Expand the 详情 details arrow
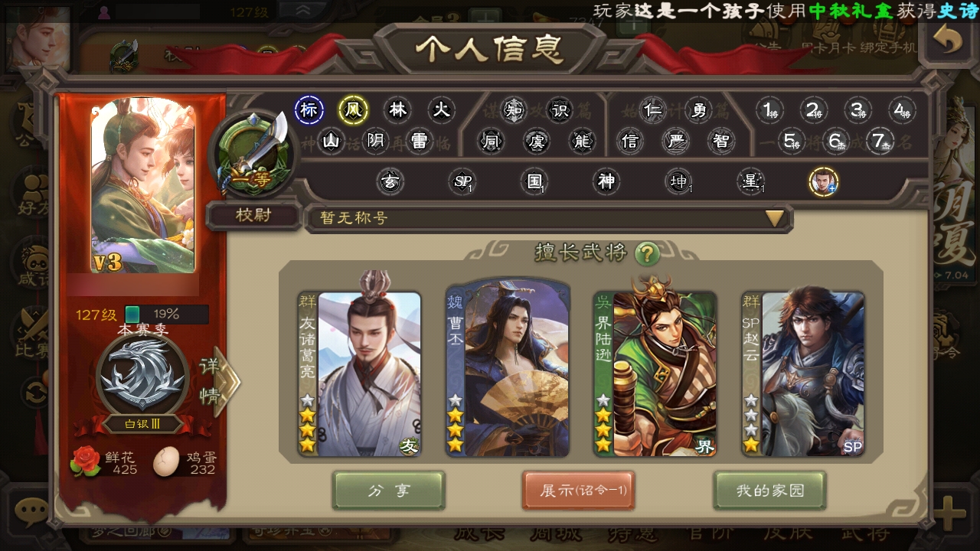This screenshot has width=980, height=551. pos(218,380)
